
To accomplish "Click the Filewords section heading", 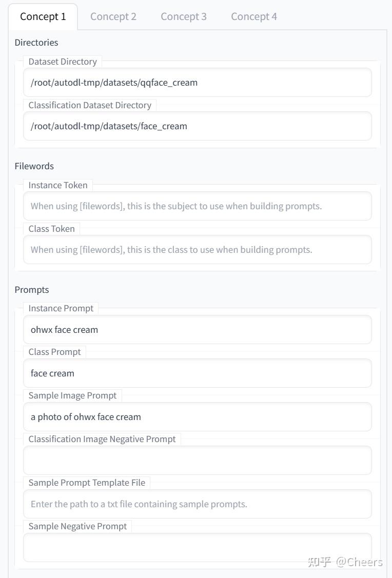I will (34, 166).
